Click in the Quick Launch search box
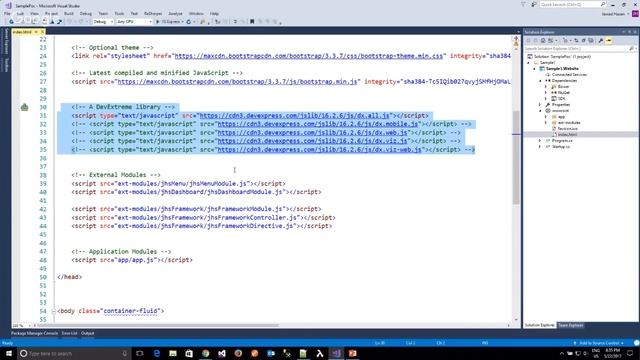This screenshot has width=640, height=360. point(573,4)
